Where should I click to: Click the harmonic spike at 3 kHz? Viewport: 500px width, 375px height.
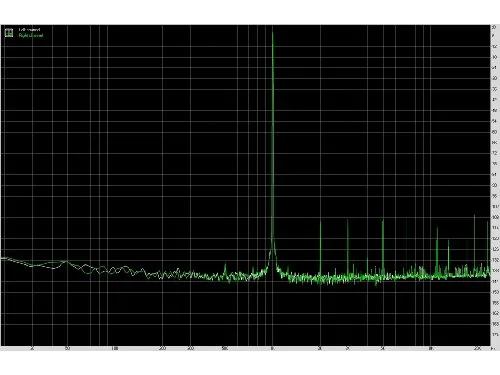tap(347, 246)
